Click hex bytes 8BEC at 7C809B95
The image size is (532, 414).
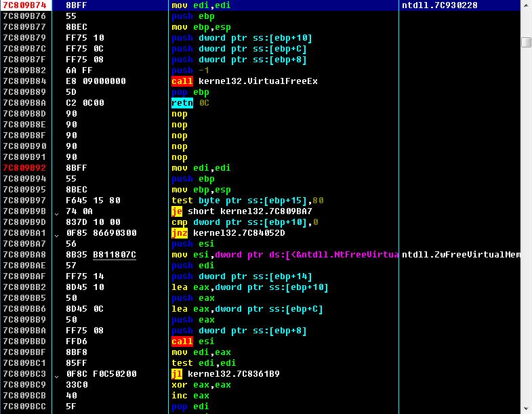tap(77, 189)
